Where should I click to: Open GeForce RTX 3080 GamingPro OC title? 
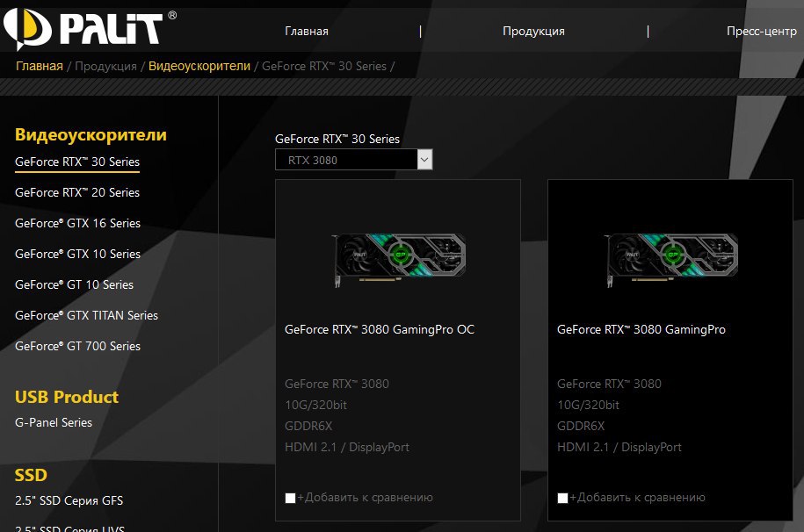pyautogui.click(x=380, y=329)
